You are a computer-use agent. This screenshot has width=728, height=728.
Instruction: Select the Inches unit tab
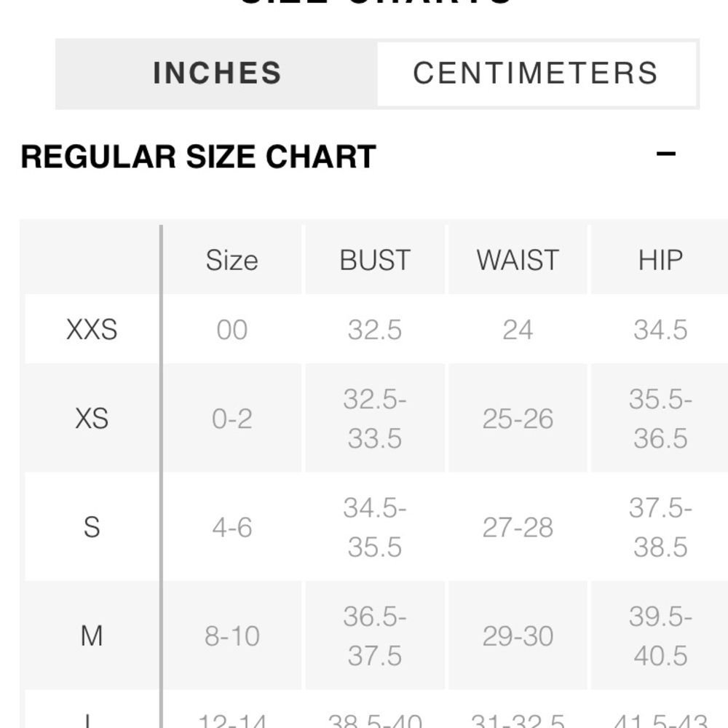click(x=217, y=74)
